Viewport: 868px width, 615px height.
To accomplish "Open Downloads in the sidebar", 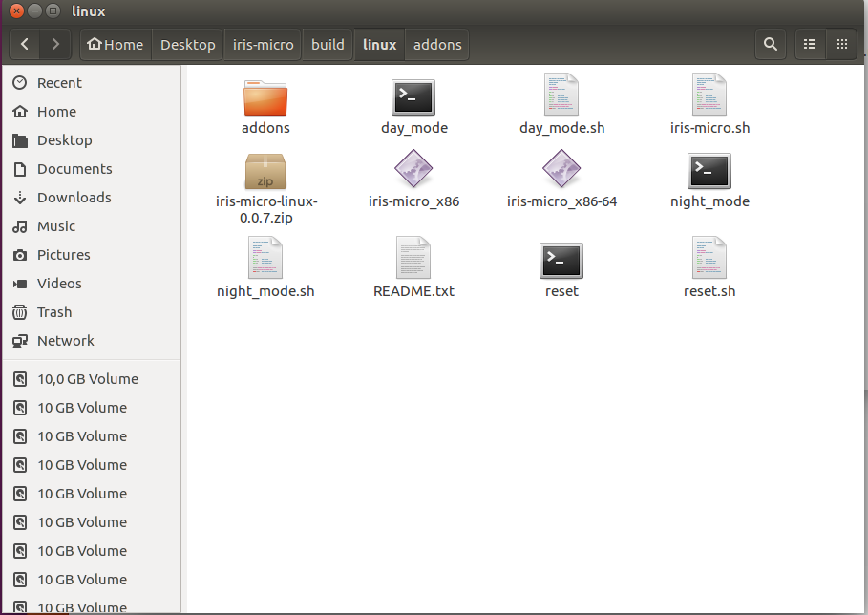I will tap(92, 198).
